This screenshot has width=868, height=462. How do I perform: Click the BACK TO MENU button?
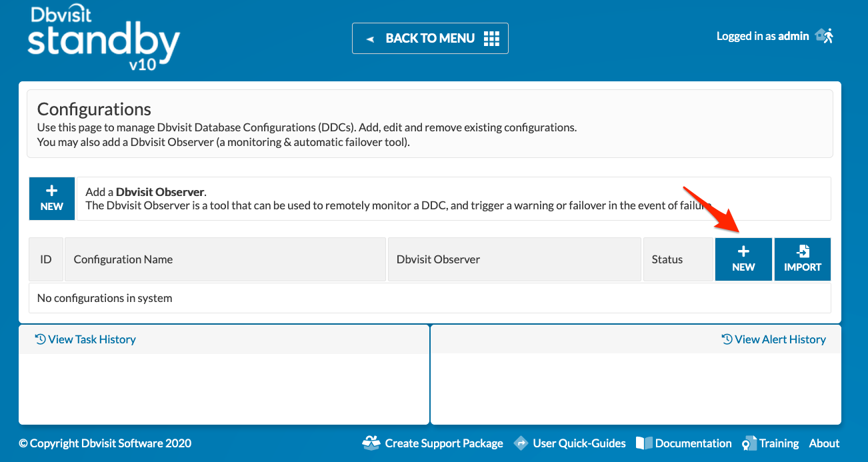[x=430, y=38]
